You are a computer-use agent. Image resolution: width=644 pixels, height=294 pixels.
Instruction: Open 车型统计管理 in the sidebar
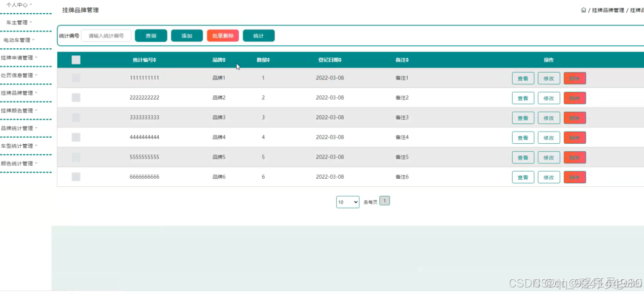coord(19,146)
